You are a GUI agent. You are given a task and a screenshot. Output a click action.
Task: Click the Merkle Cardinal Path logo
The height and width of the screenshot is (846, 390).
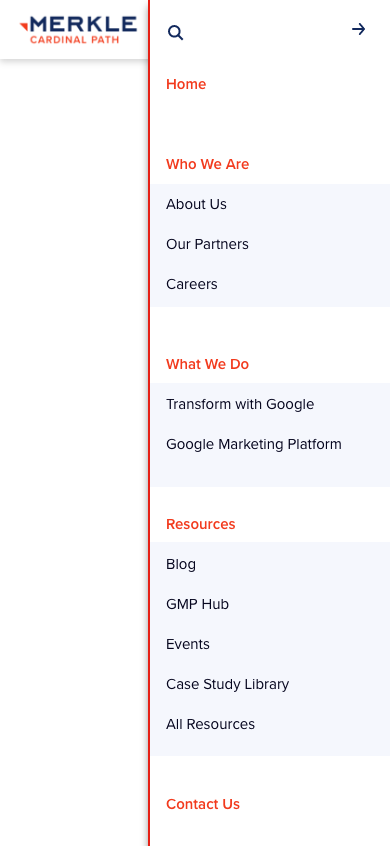[x=78, y=30]
